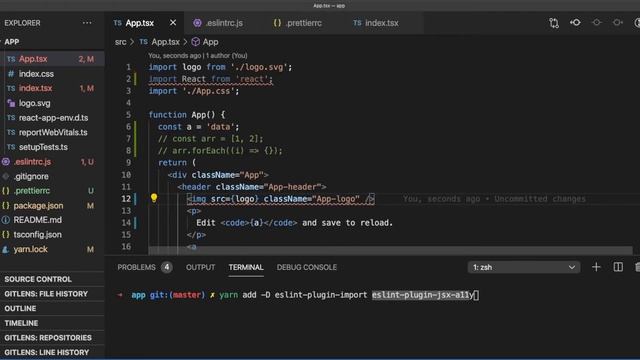The image size is (640, 360).
Task: Expand GitLens: File History section
Action: [x=52, y=294]
